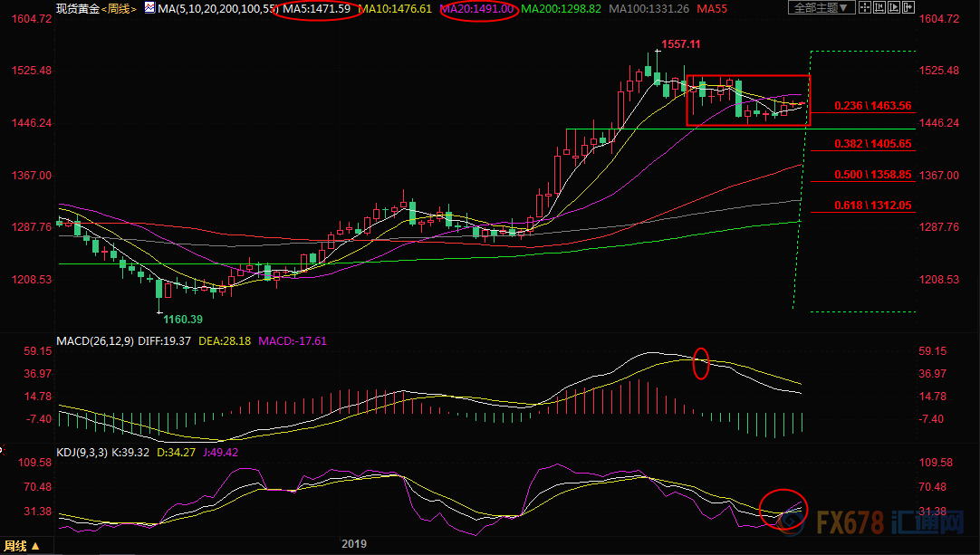
Task: Click the crosshair cursor icon
Action: pos(865,7)
